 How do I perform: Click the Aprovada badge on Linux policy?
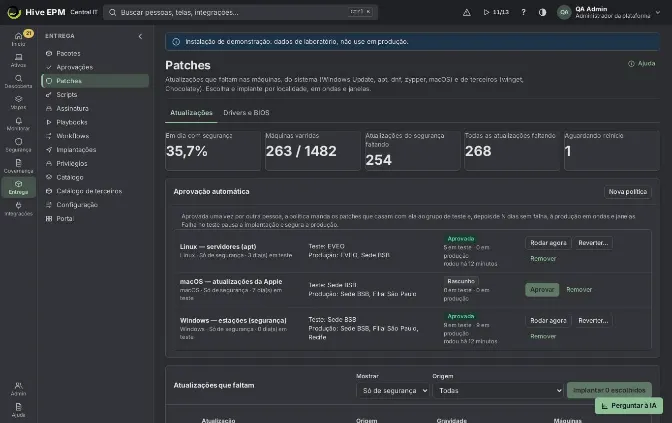pos(461,239)
